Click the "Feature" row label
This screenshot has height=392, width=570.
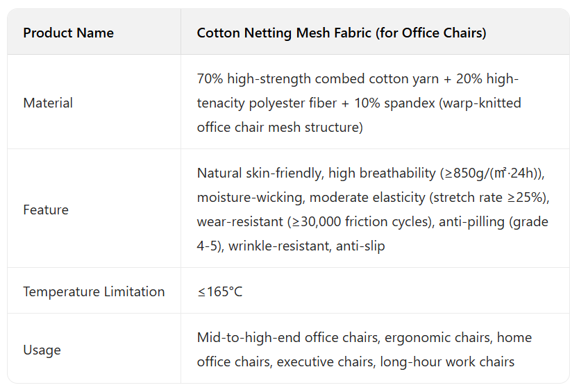tap(46, 210)
